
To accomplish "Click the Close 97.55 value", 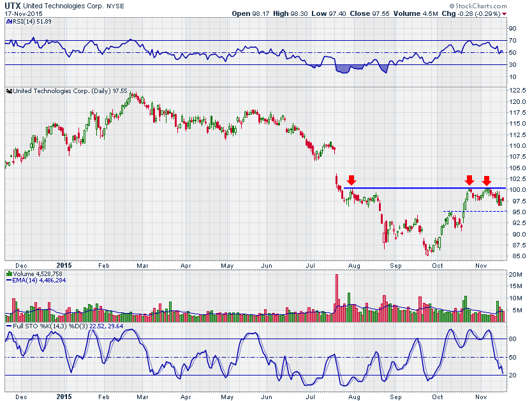I will click(369, 13).
